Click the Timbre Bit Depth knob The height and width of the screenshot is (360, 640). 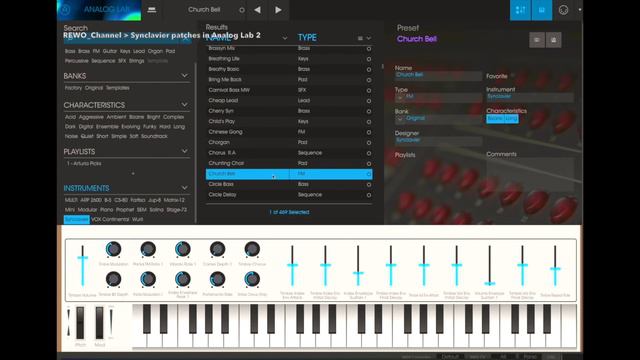coord(113,279)
